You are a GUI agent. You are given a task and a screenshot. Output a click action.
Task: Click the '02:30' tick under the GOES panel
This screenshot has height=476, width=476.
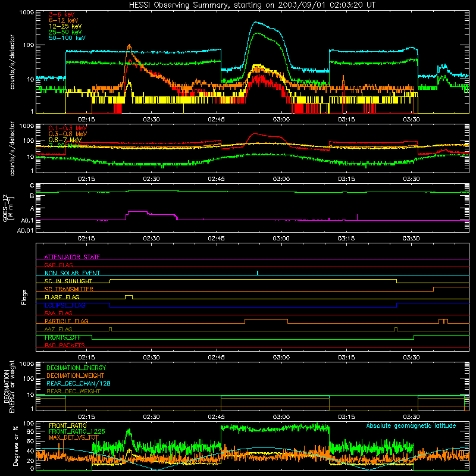(151, 239)
